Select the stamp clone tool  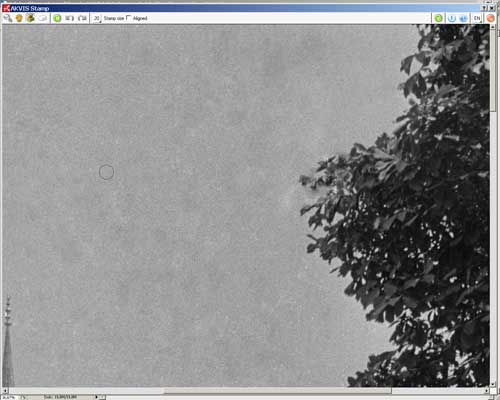[x=30, y=18]
